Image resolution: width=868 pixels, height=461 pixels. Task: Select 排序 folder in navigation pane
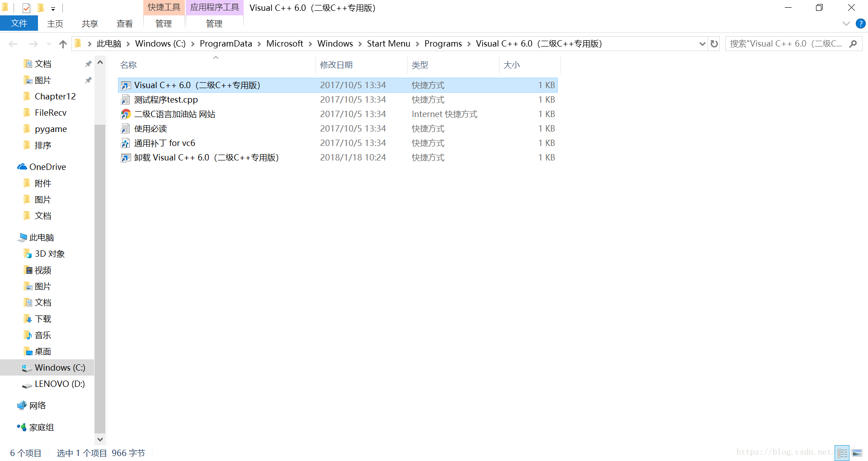pyautogui.click(x=43, y=145)
